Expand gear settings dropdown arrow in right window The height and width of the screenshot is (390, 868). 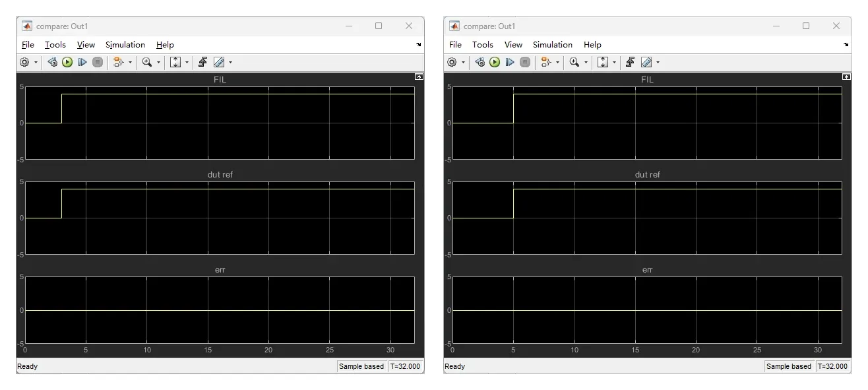click(x=463, y=63)
